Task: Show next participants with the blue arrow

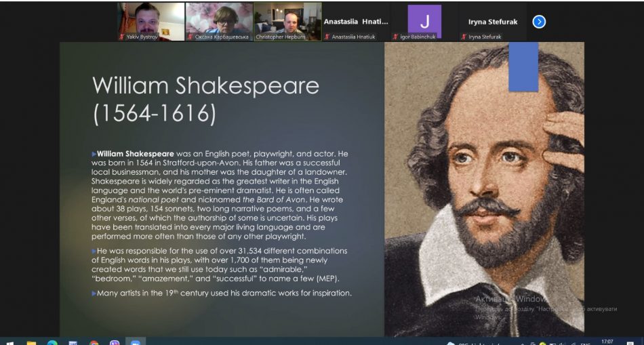Action: [539, 22]
